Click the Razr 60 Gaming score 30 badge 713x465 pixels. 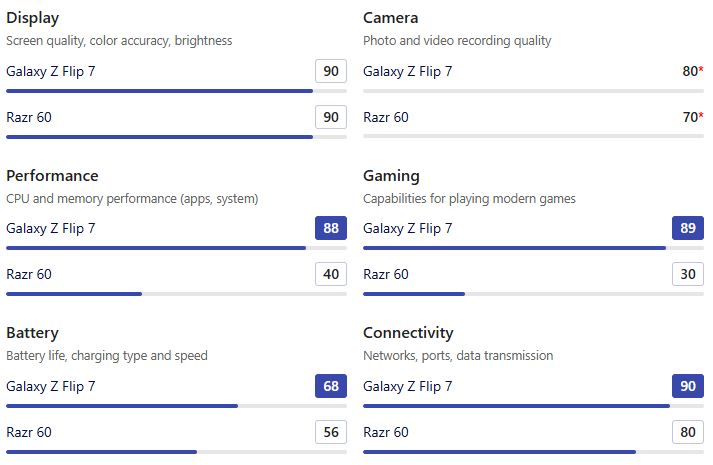pos(688,274)
